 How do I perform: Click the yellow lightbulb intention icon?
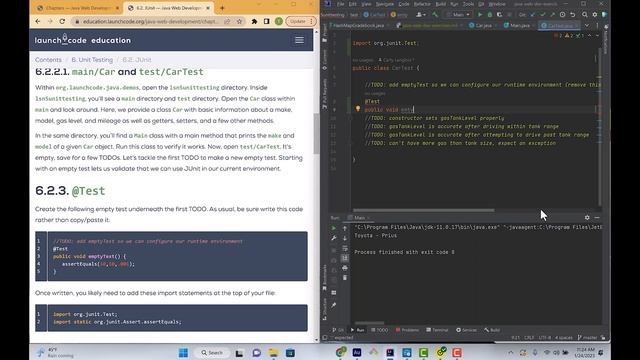pos(358,109)
